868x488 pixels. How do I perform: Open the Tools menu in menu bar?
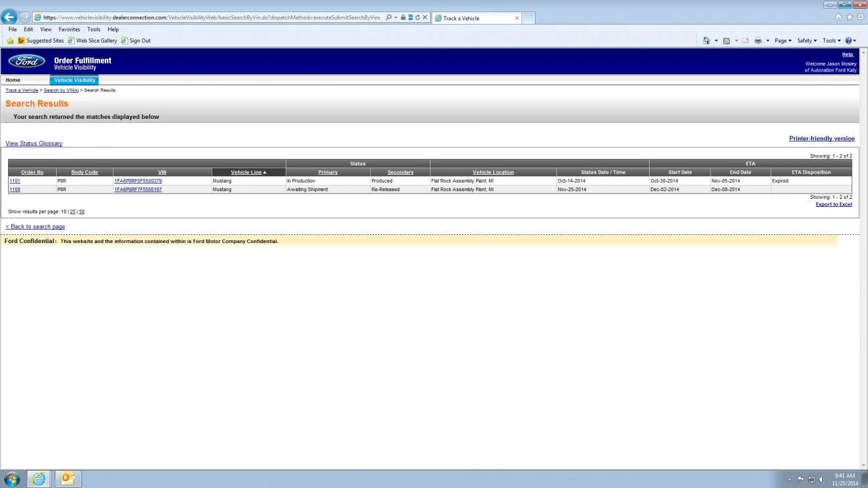coord(93,29)
